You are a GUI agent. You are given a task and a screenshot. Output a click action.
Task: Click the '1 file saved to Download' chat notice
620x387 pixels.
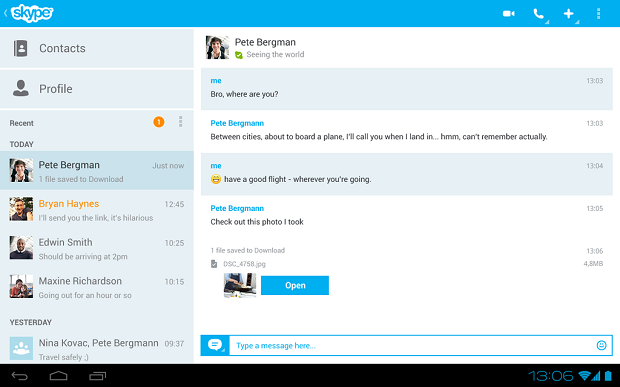point(248,250)
